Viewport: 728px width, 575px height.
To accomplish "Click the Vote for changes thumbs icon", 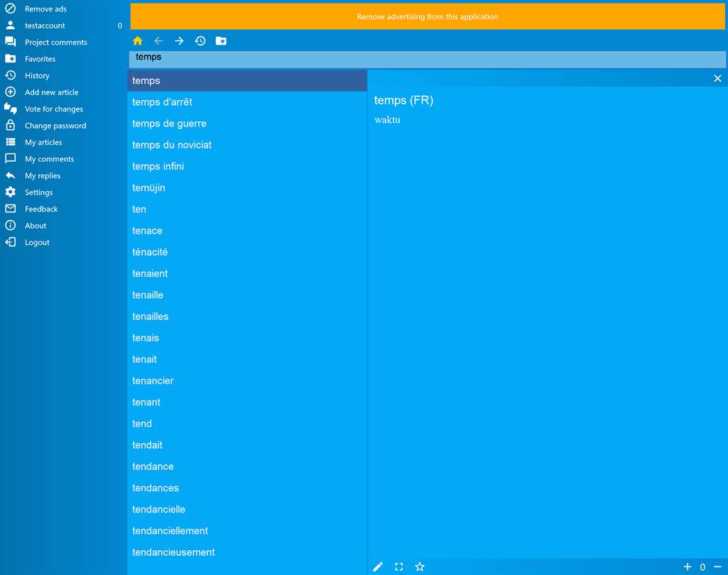I will pyautogui.click(x=10, y=109).
